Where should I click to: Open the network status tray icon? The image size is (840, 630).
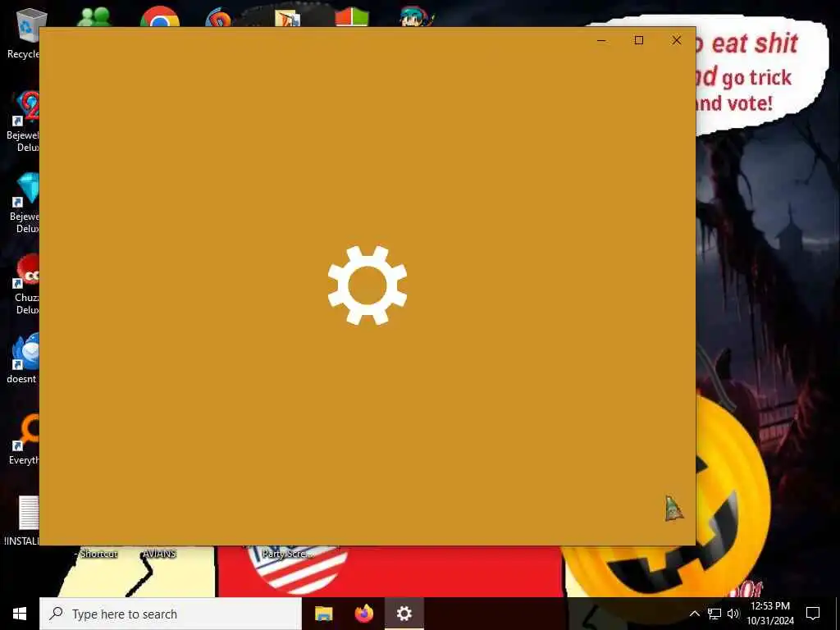(714, 614)
